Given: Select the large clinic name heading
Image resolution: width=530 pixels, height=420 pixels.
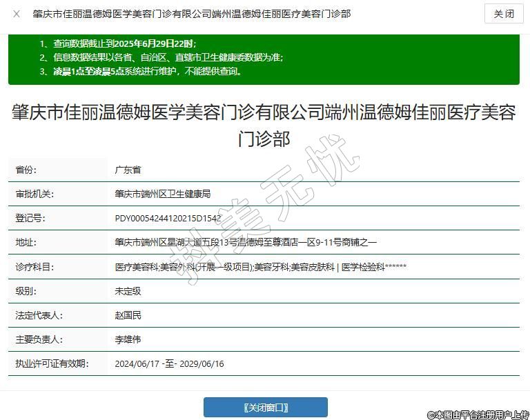Looking at the screenshot, I should (x=264, y=126).
